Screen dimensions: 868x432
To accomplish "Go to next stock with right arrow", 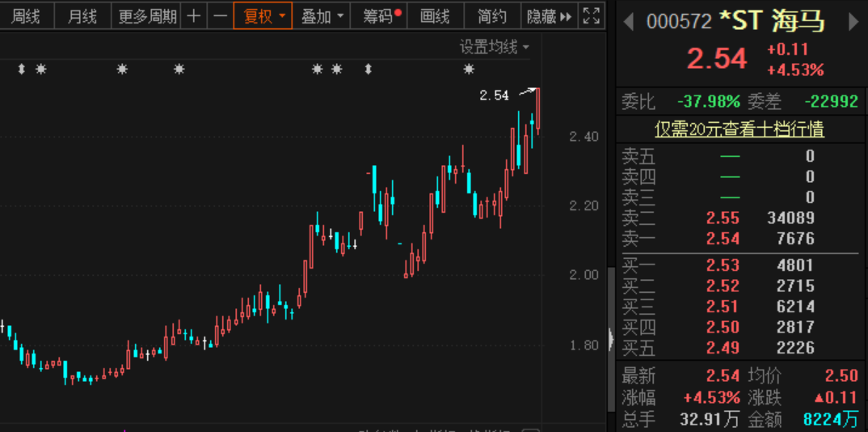I will pos(853,22).
